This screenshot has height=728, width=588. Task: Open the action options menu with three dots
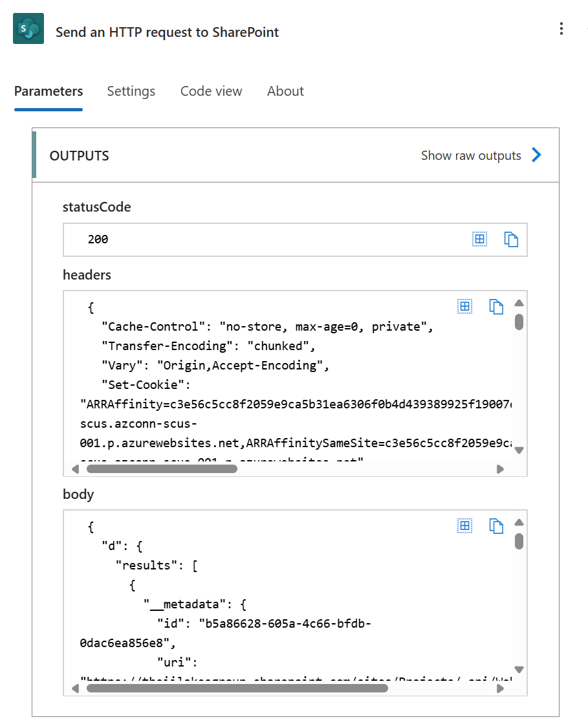[561, 28]
